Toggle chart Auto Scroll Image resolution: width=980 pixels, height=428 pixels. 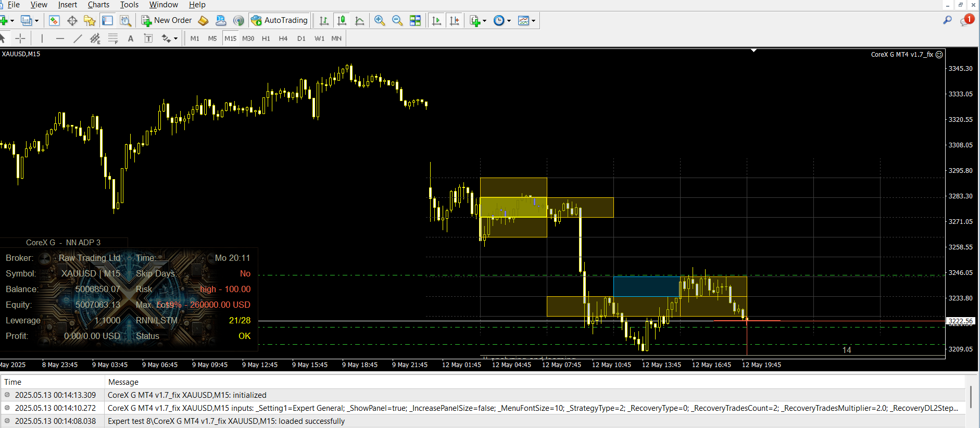tap(436, 20)
